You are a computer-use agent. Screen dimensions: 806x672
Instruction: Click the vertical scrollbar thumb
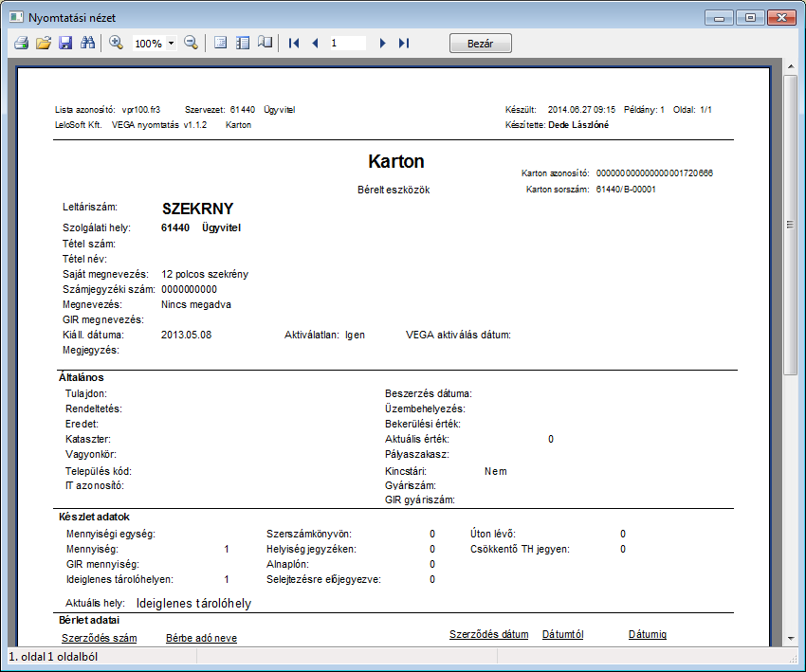point(791,225)
